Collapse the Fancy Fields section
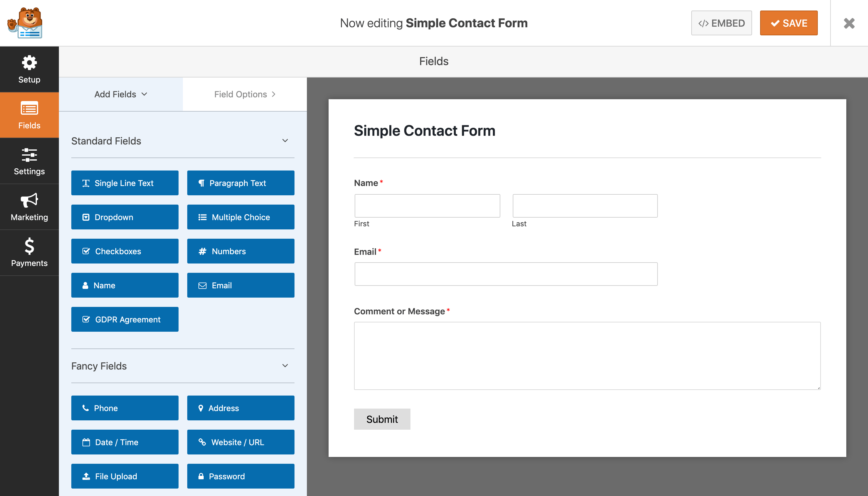The height and width of the screenshot is (496, 868). click(x=285, y=365)
